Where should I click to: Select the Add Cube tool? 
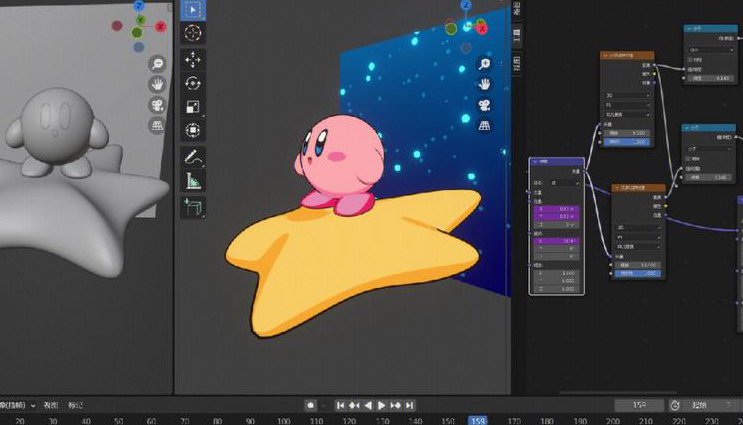tap(193, 208)
